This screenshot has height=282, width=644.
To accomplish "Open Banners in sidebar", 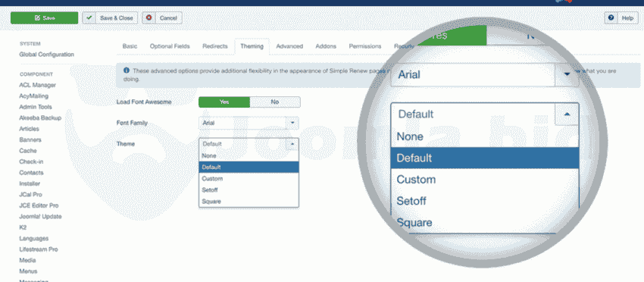I will tap(30, 139).
